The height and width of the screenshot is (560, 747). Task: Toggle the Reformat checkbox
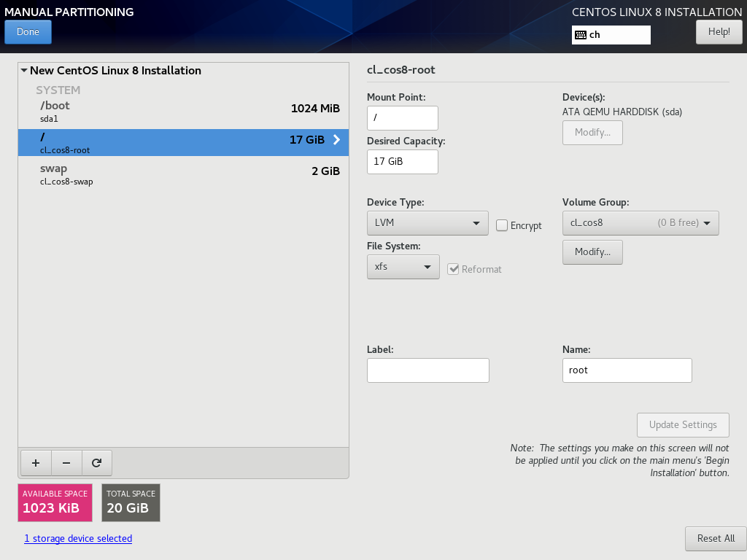453,269
